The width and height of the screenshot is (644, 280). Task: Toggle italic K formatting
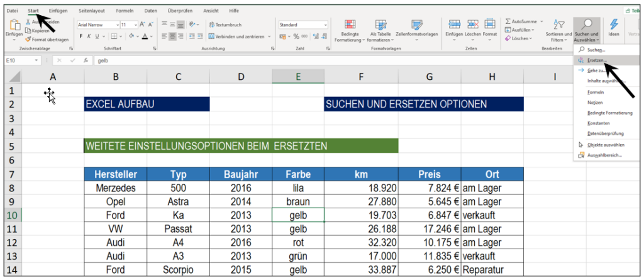coord(89,36)
